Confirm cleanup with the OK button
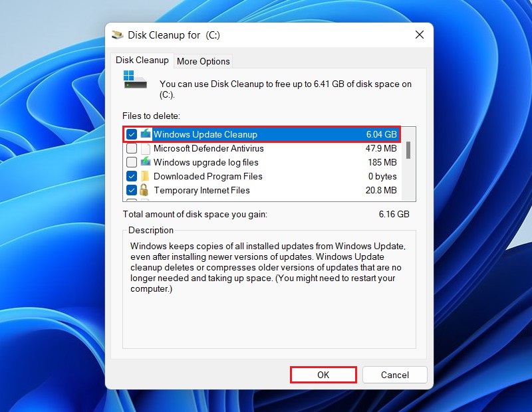532x412 pixels. [x=323, y=375]
